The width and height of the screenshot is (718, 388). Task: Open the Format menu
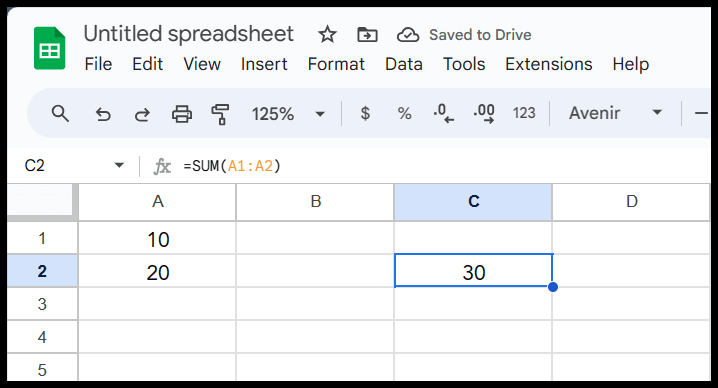point(336,64)
